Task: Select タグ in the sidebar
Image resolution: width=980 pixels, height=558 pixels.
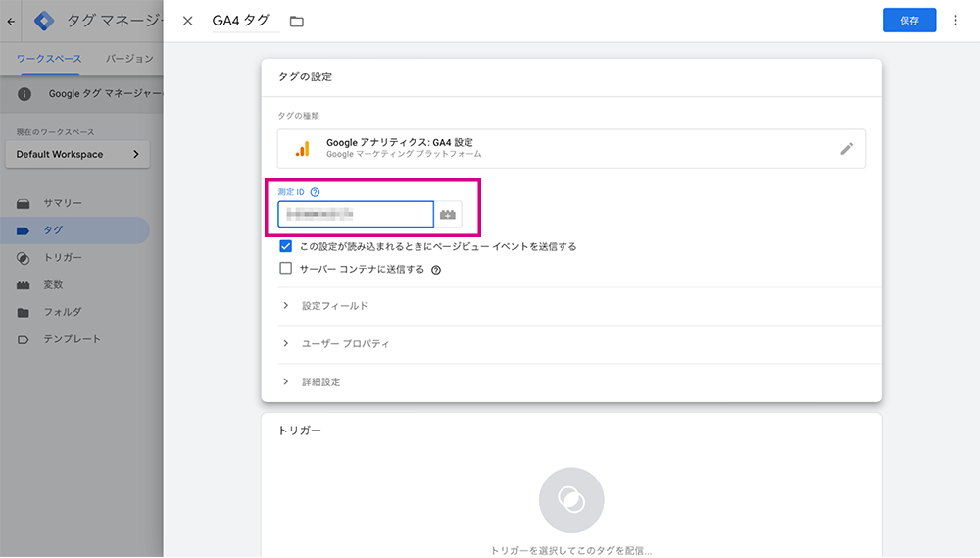Action: [x=75, y=230]
